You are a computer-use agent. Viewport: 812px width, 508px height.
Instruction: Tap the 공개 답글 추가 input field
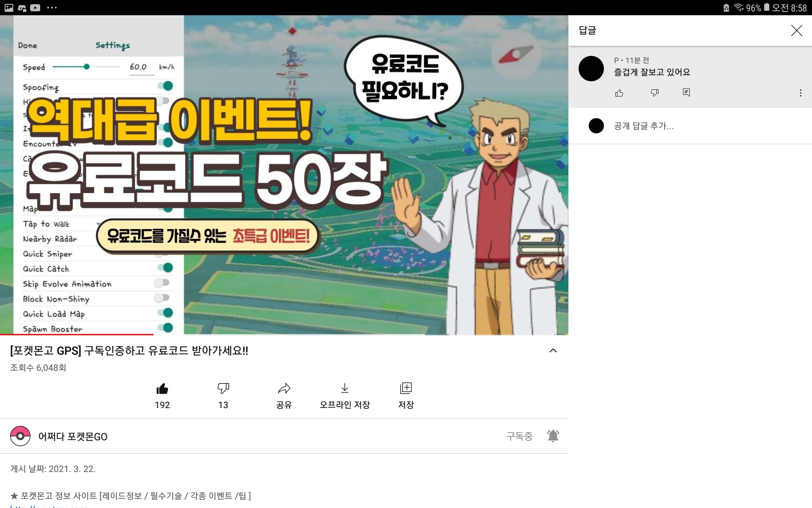point(690,126)
